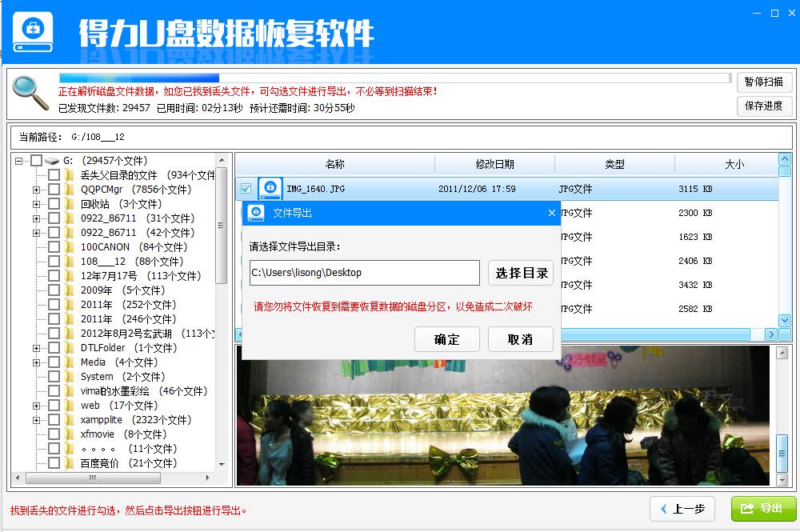Expand the DTLFolder tree node

(x=36, y=347)
